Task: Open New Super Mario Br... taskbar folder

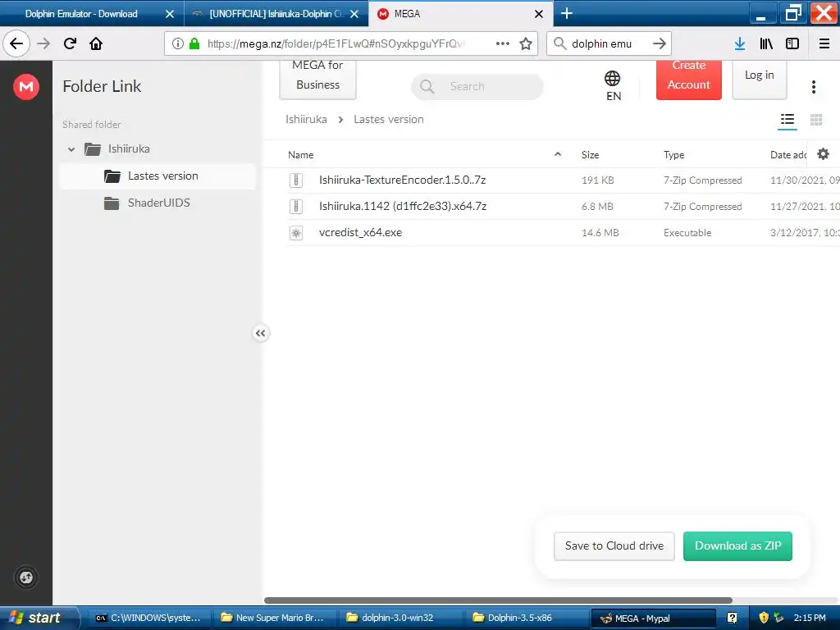Action: (272, 618)
